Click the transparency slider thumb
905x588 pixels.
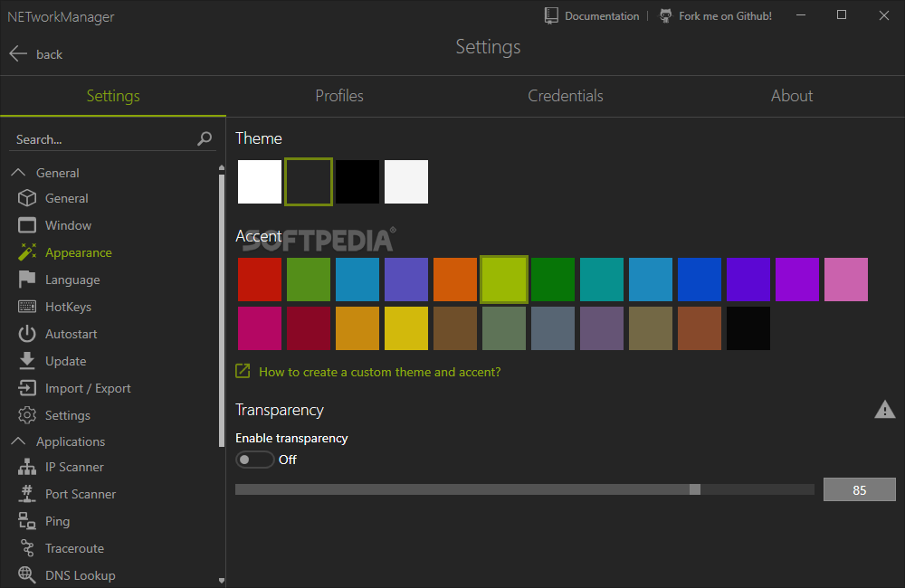tap(695, 489)
